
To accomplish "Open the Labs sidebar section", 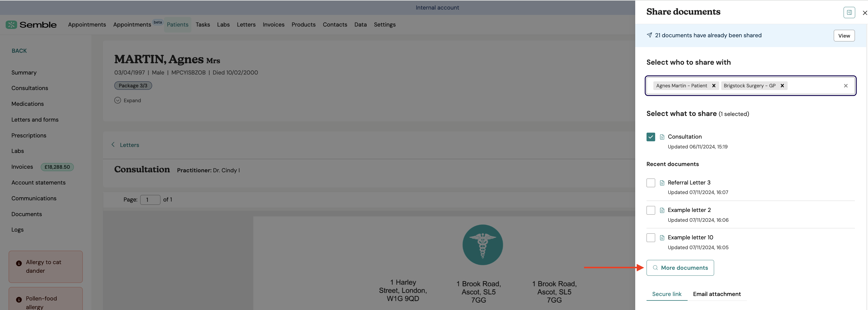I will (18, 151).
